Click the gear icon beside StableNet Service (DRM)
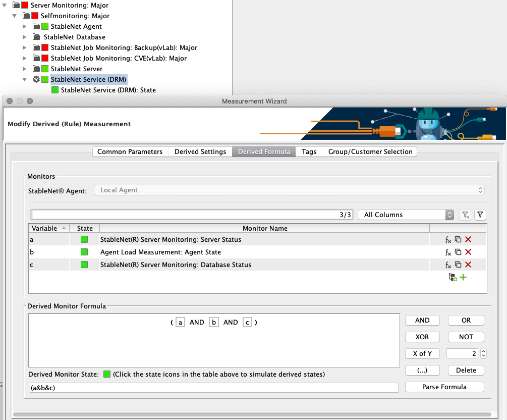This screenshot has width=507, height=420. click(36, 79)
